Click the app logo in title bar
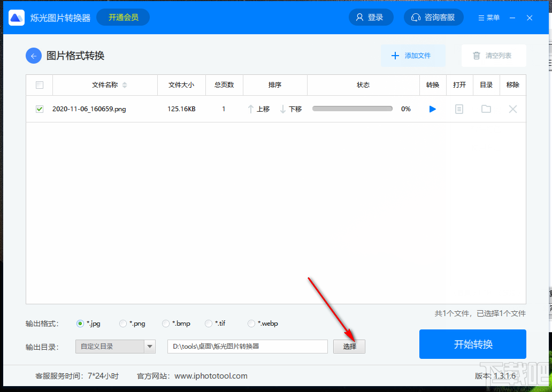The image size is (552, 392). pyautogui.click(x=16, y=17)
